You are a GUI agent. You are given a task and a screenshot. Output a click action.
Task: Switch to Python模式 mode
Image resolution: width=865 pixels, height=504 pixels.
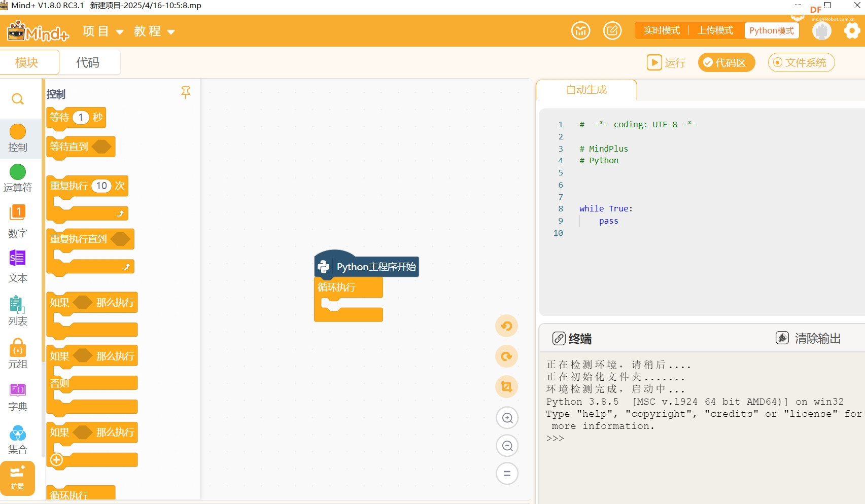(771, 30)
